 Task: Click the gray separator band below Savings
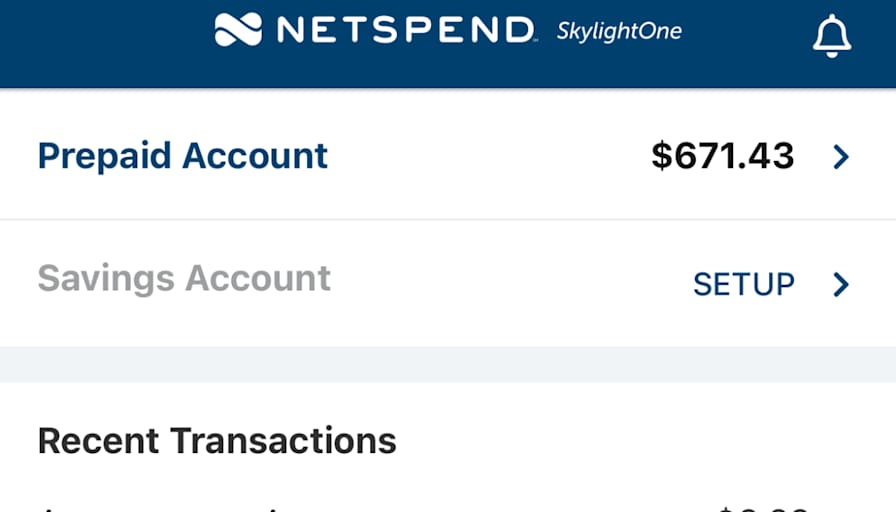click(448, 364)
